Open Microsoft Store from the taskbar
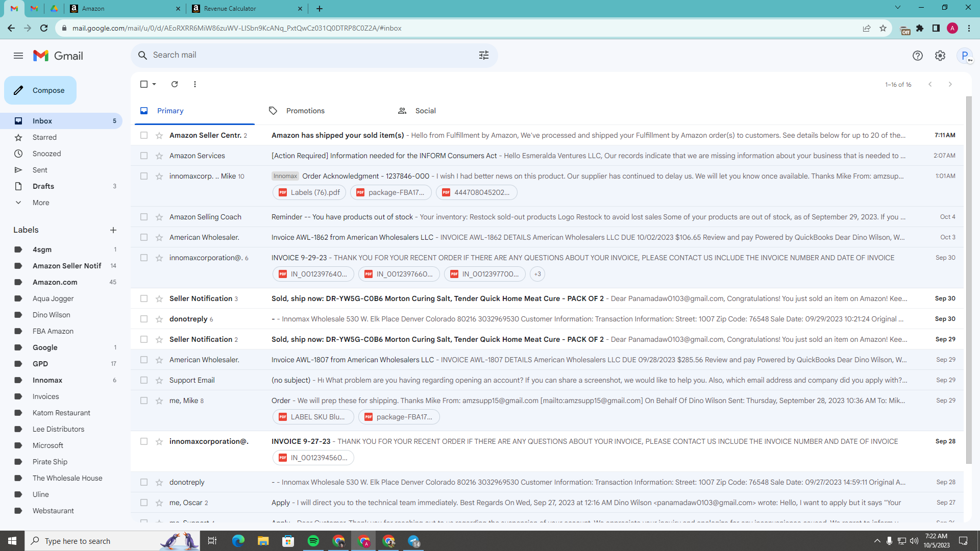Viewport: 980px width, 551px height. [x=288, y=541]
